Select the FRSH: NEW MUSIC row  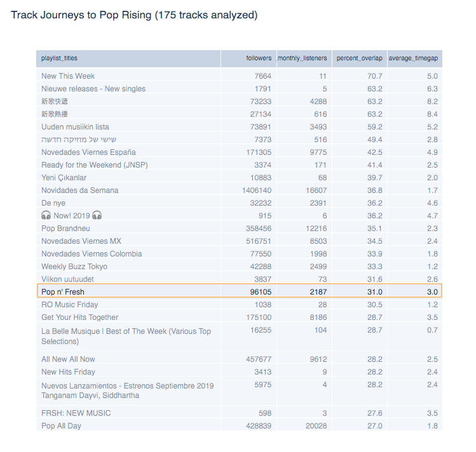coord(76,413)
